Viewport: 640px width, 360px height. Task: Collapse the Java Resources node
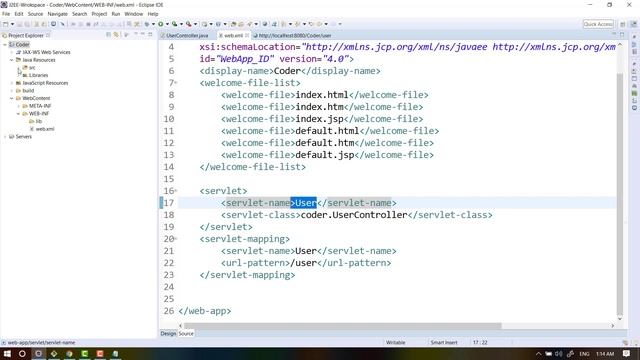coord(12,60)
